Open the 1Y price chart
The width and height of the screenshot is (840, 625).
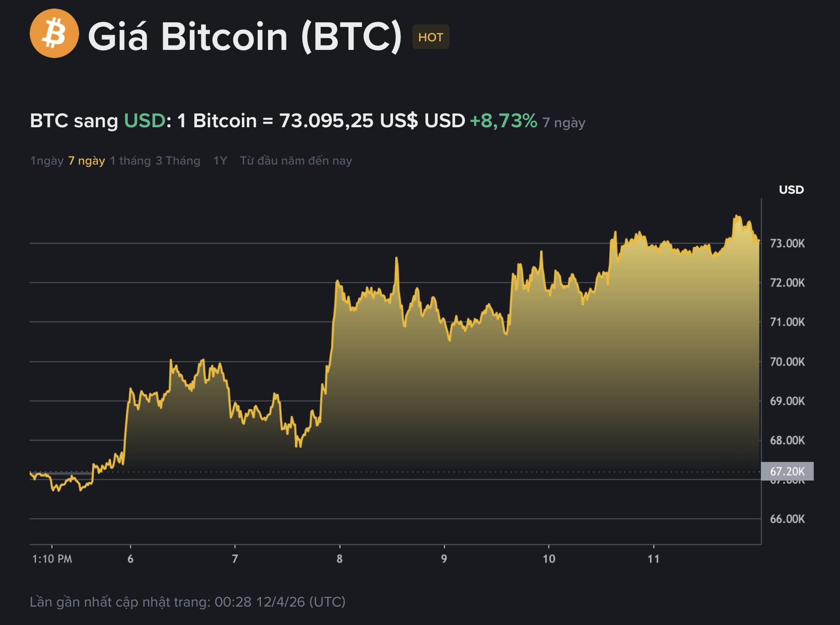[220, 161]
